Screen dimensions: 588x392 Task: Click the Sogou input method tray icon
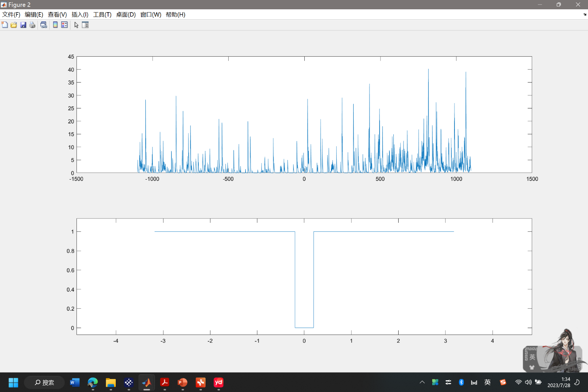(x=503, y=382)
